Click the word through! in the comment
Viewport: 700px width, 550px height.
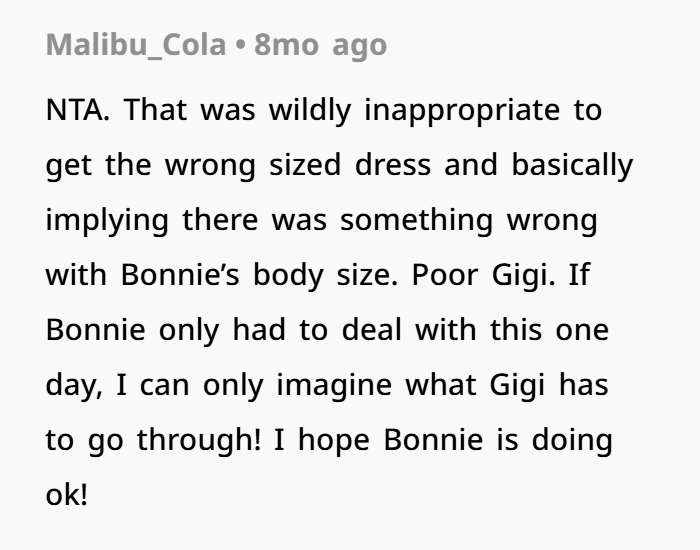coord(199,439)
